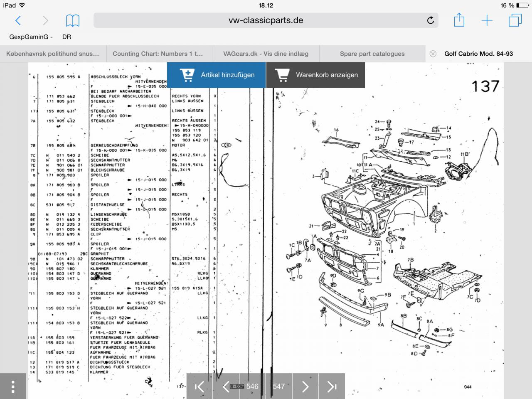Click the 'Warenkorb anzeigen' button
This screenshot has width=532, height=399.
pos(316,75)
